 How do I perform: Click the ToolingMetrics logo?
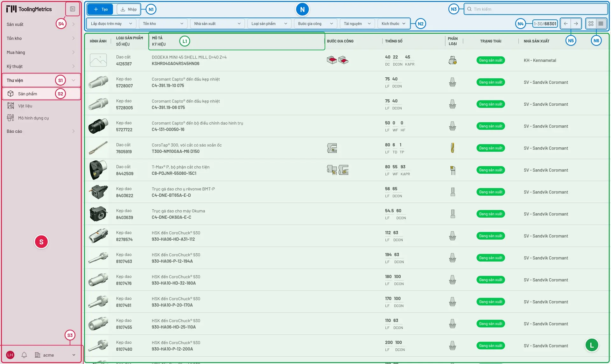pyautogui.click(x=29, y=9)
